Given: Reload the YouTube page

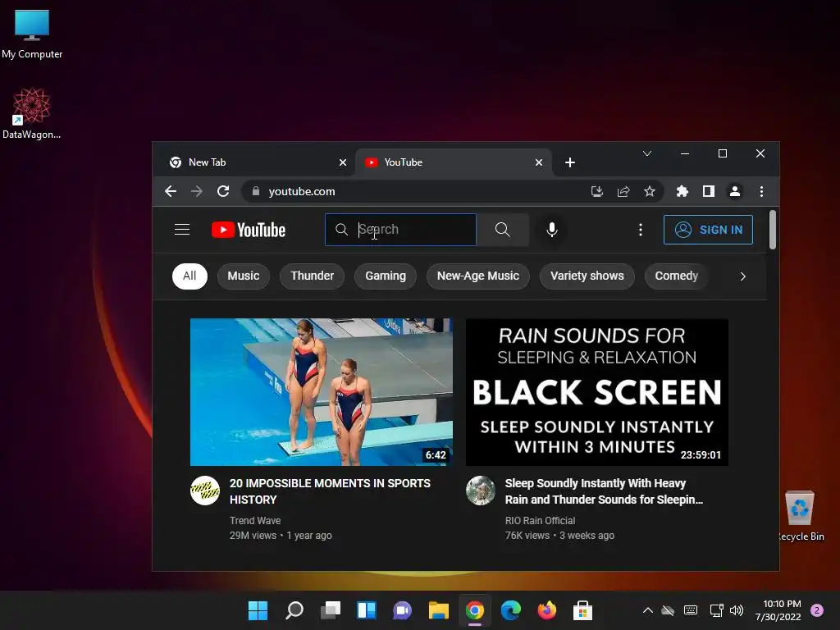Looking at the screenshot, I should click(223, 191).
